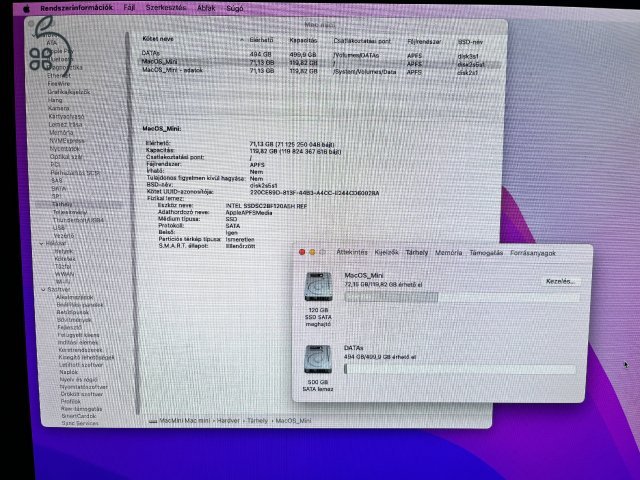Minimize the About This Mac window
Image resolution: width=640 pixels, height=480 pixels.
[x=312, y=252]
